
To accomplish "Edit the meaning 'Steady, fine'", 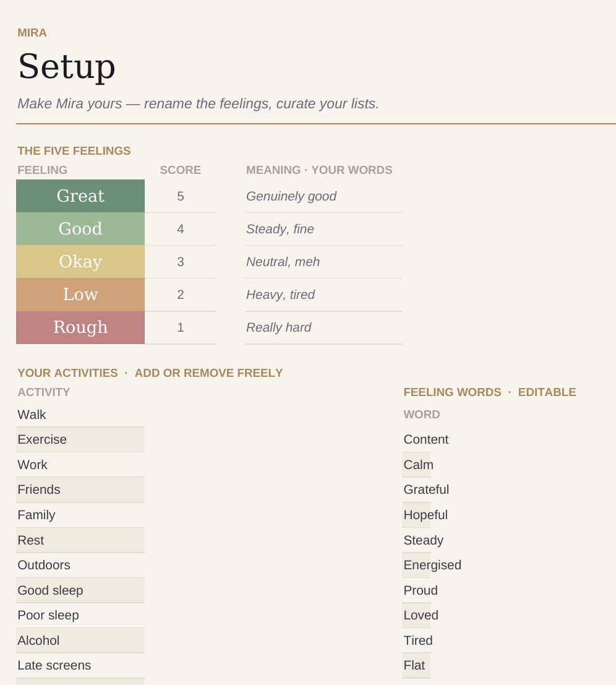I will [x=323, y=229].
